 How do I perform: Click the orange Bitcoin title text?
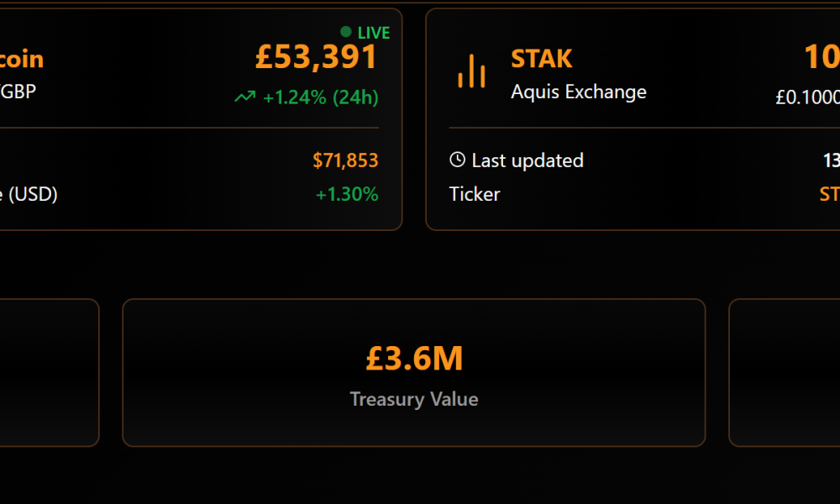22,58
